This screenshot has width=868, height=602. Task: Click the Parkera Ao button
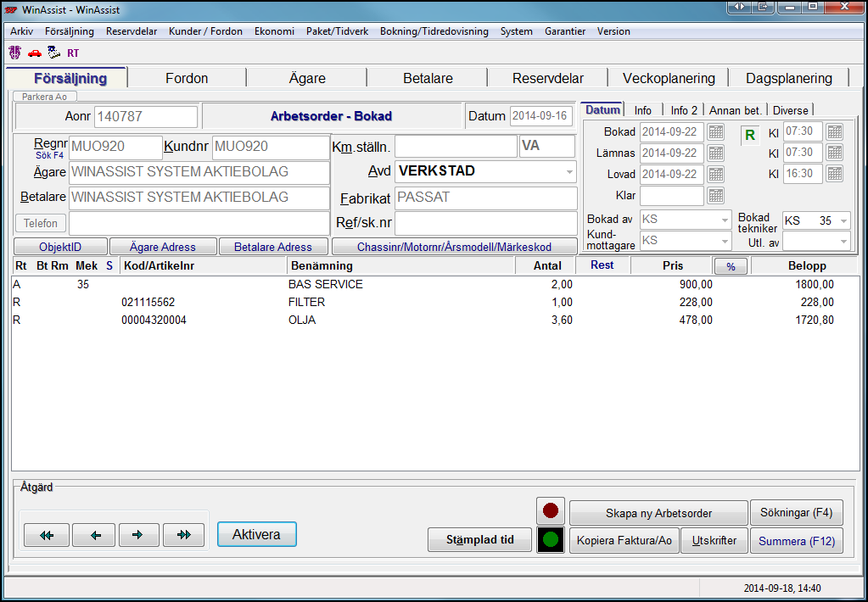(44, 97)
